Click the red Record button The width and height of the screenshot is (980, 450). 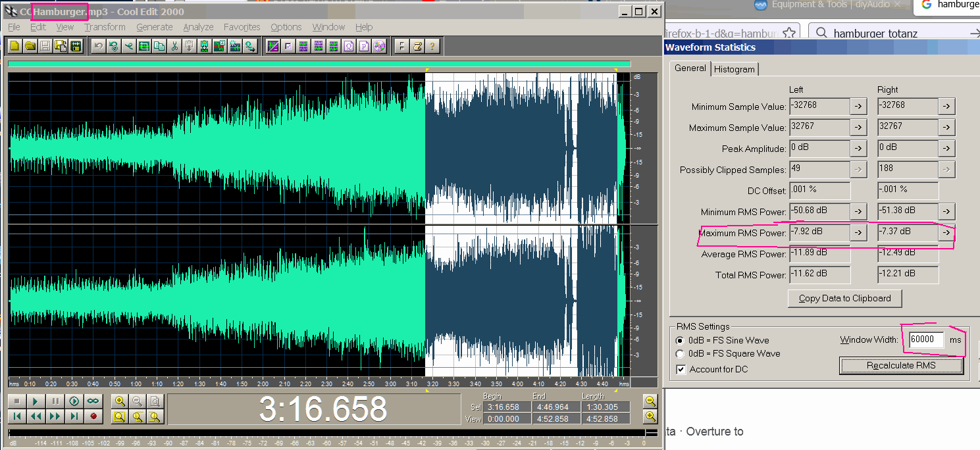point(93,416)
